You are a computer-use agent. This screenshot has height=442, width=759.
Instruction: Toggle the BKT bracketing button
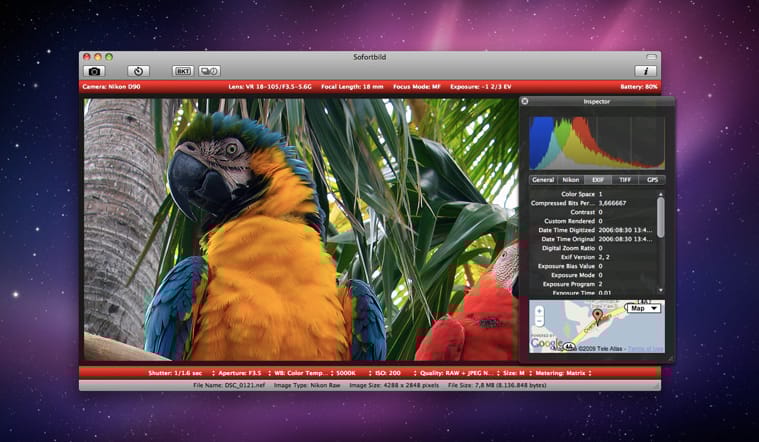(182, 71)
